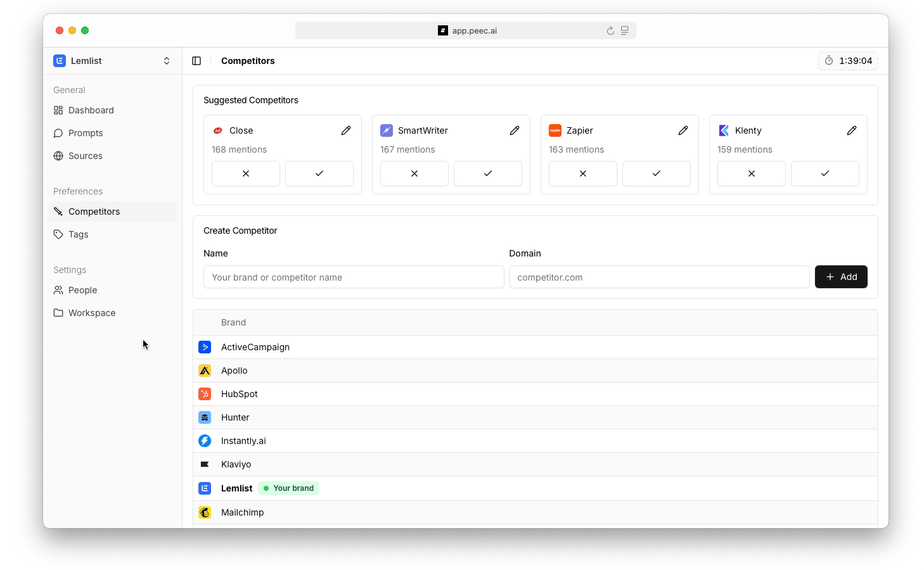Click the ActiveCampaign logo icon
The width and height of the screenshot is (924, 570).
click(x=205, y=347)
